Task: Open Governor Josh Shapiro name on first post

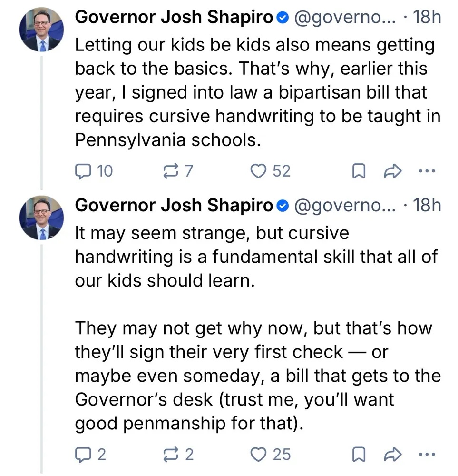Action: pyautogui.click(x=175, y=17)
